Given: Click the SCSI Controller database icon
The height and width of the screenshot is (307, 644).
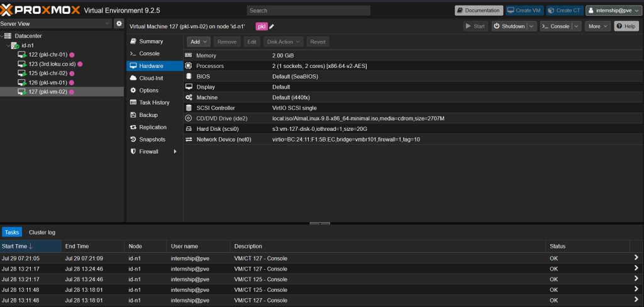Looking at the screenshot, I should pos(189,108).
